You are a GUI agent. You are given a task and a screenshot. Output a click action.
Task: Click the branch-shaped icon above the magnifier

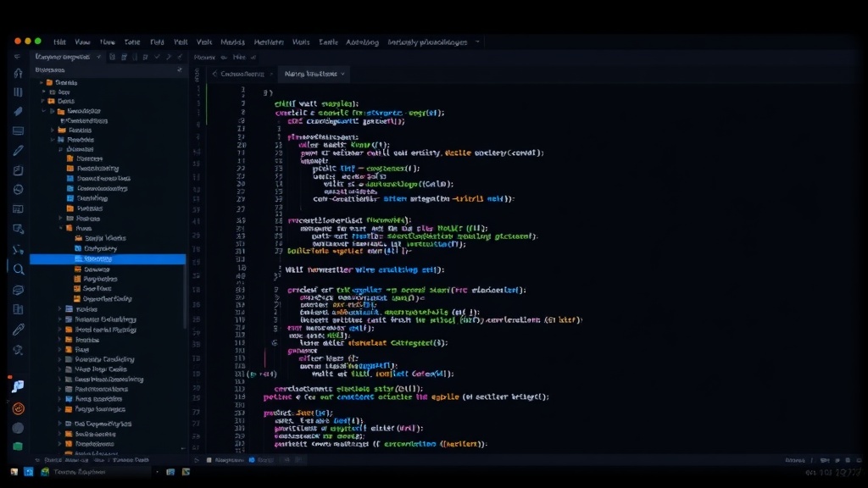[18, 250]
